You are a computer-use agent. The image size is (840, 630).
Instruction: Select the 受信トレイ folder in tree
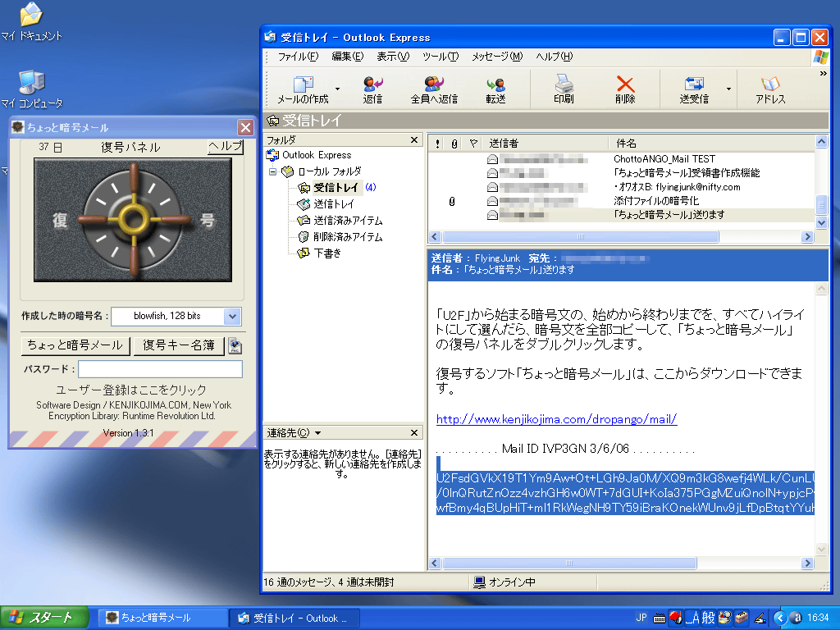pyautogui.click(x=336, y=188)
